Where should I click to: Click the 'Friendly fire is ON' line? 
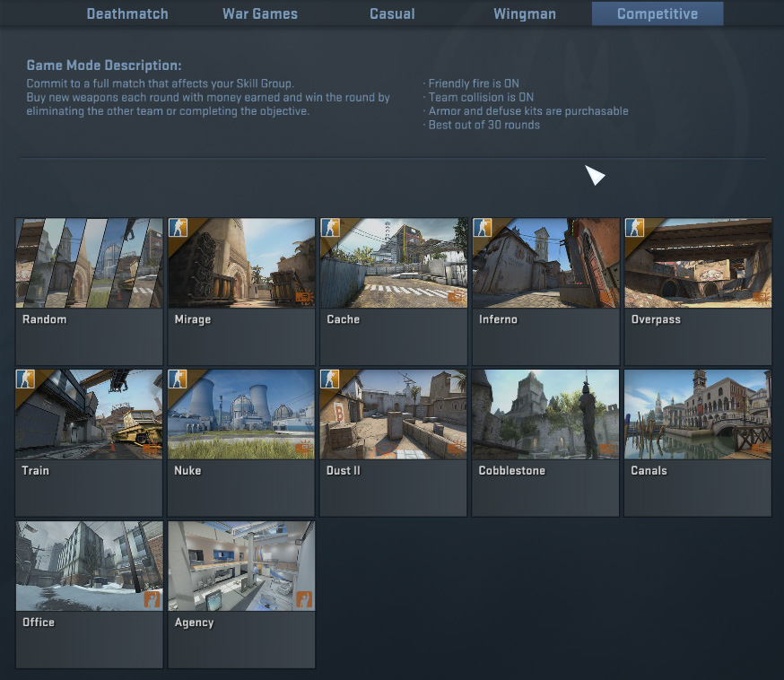(x=474, y=83)
